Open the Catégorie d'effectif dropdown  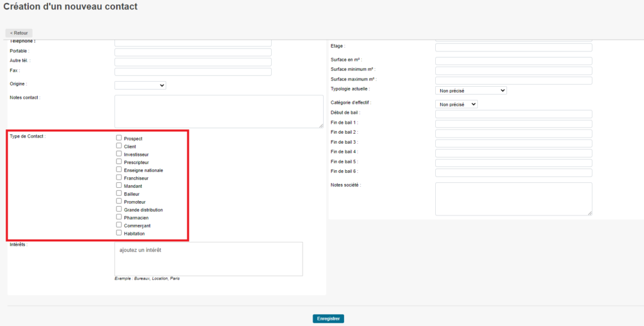[x=456, y=104]
